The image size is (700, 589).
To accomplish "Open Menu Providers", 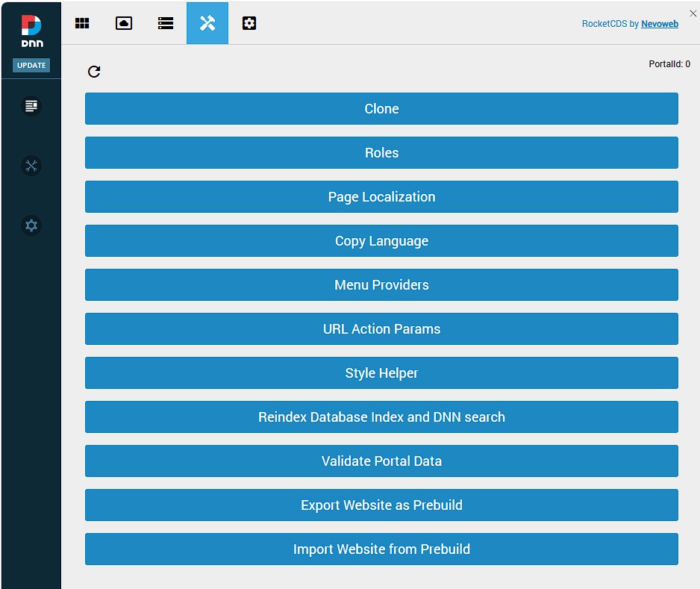I will point(381,285).
